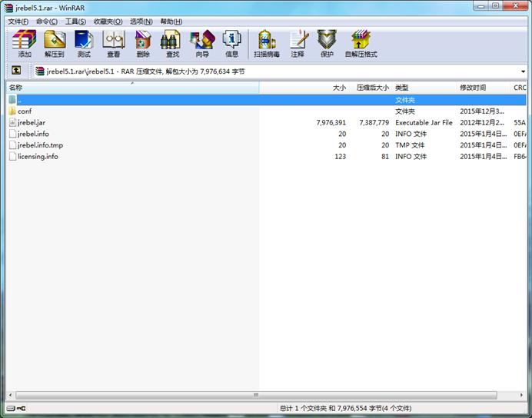The image size is (532, 418).
Task: Click the horizontal scrollbar thumb
Action: (256, 395)
